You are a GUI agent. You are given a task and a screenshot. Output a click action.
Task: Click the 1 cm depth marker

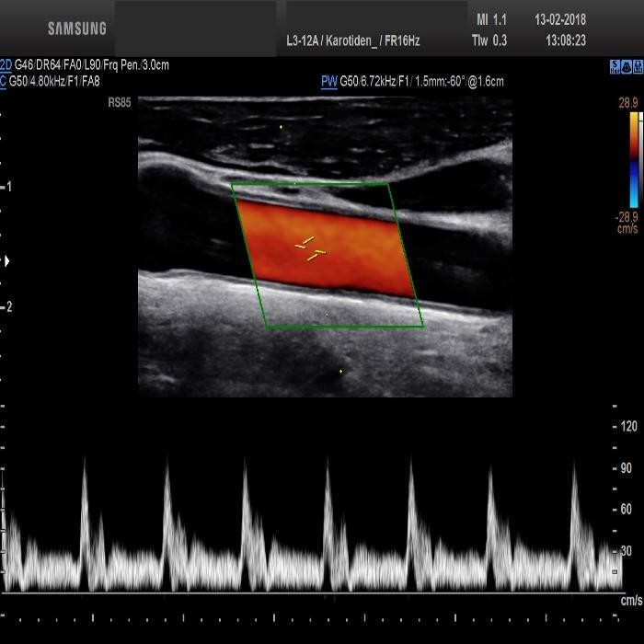coord(8,187)
